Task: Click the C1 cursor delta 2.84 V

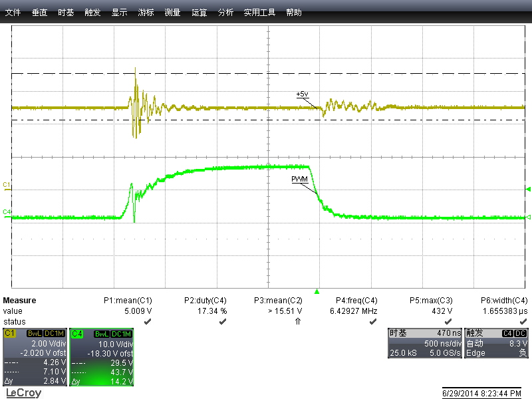Action: [55, 381]
